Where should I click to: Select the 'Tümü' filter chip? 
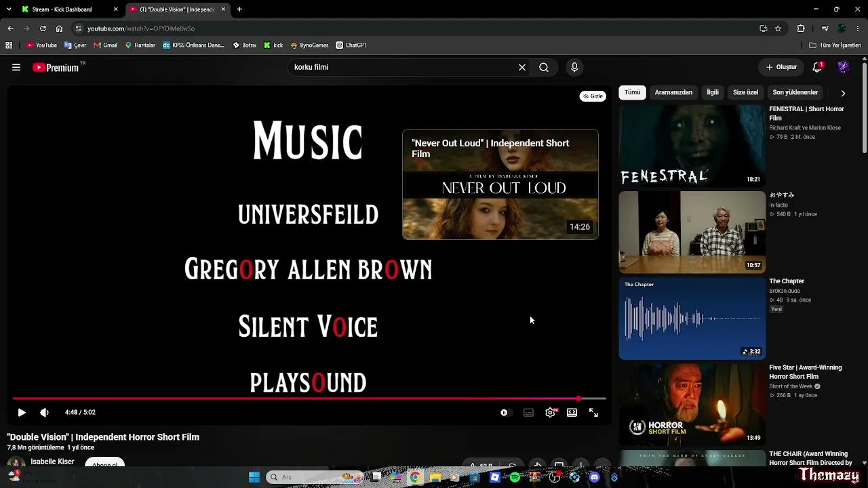click(633, 92)
